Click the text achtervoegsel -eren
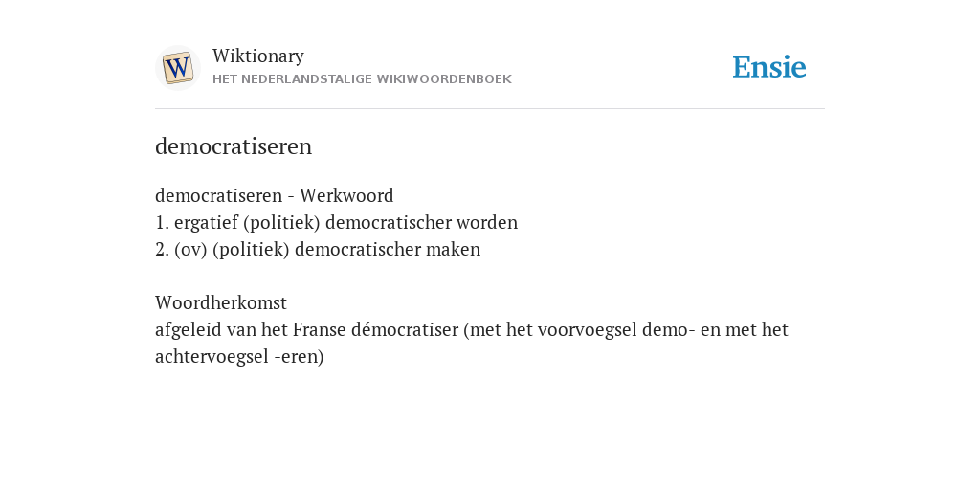 (x=239, y=357)
